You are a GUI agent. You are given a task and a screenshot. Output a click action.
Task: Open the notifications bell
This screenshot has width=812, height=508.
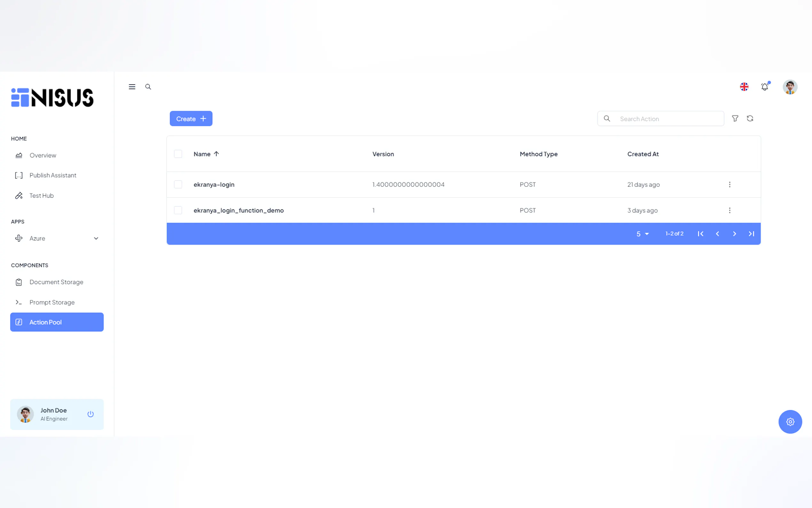[x=764, y=87]
